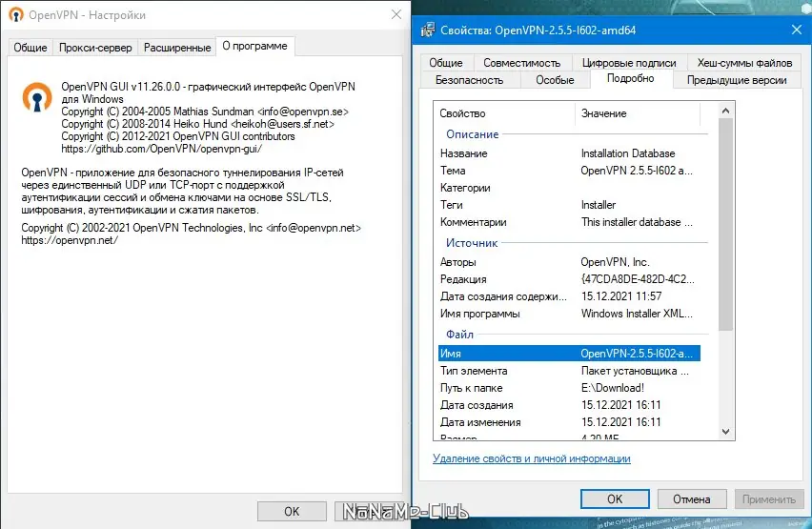Image resolution: width=812 pixels, height=529 pixels.
Task: Click the Применить button
Action: click(768, 498)
